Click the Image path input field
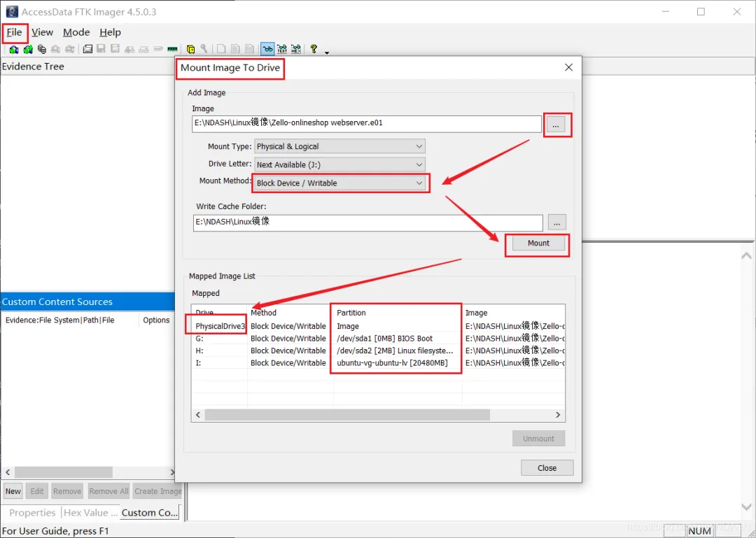Screen dimensions: 756x538 pos(366,123)
